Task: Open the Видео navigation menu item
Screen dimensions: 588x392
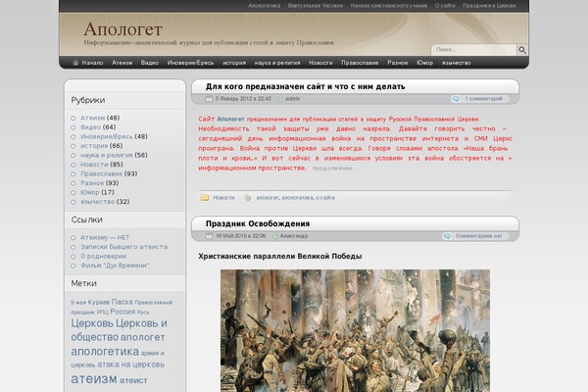Action: [x=150, y=63]
